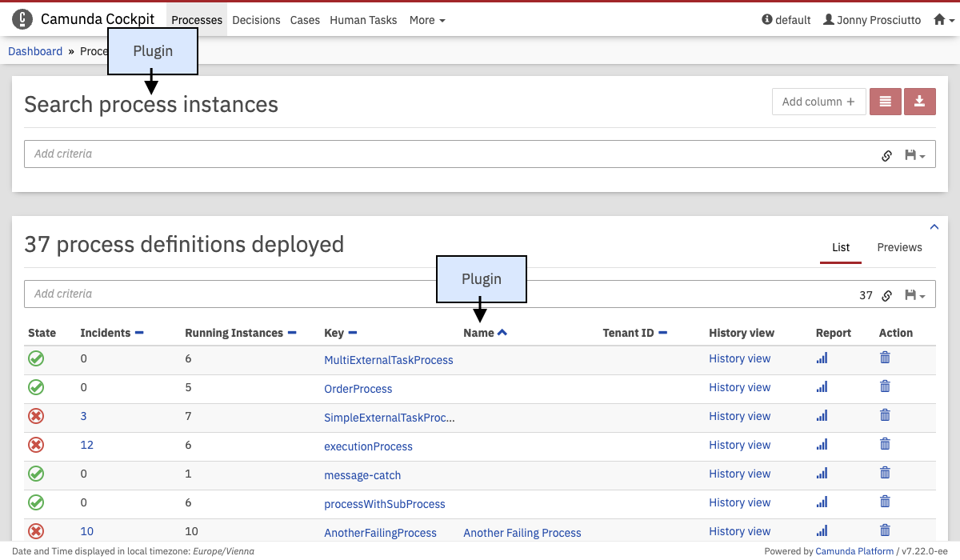The height and width of the screenshot is (560, 960).
Task: Click trash icon for message-catch process
Action: 885,474
